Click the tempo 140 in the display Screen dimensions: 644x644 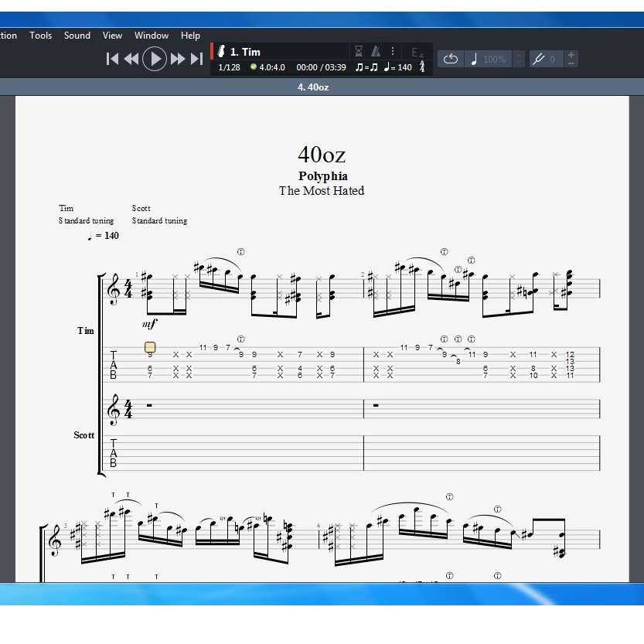coord(400,67)
